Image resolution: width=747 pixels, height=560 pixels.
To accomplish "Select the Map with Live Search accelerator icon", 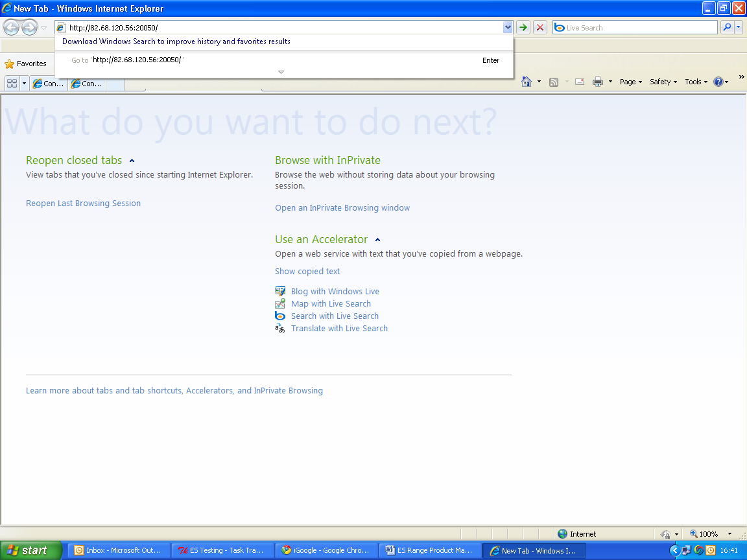I will [x=279, y=303].
